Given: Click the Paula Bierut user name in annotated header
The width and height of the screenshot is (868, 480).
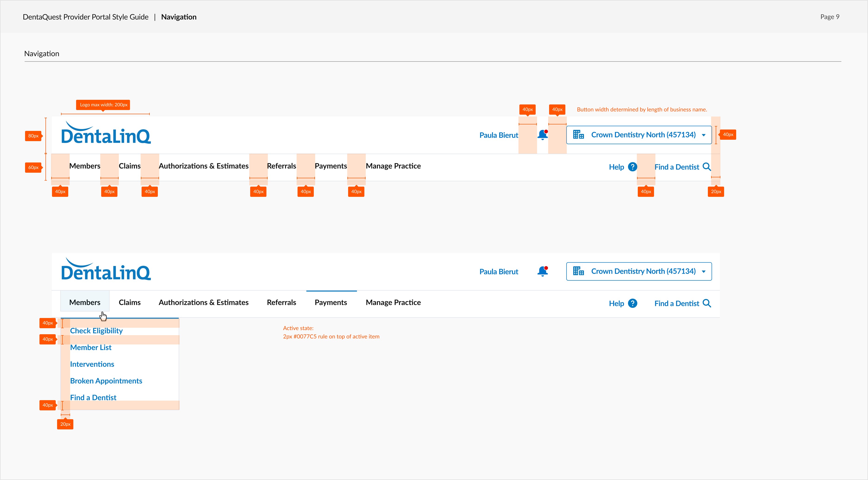Looking at the screenshot, I should click(x=499, y=135).
